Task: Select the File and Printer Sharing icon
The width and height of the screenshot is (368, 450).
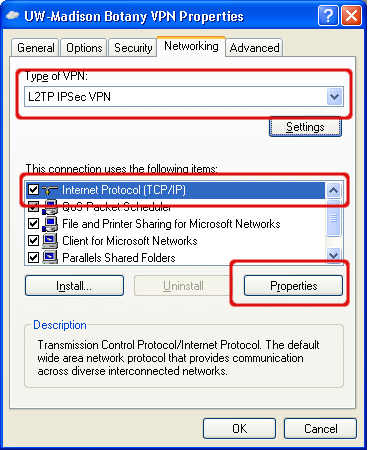Action: tap(50, 224)
